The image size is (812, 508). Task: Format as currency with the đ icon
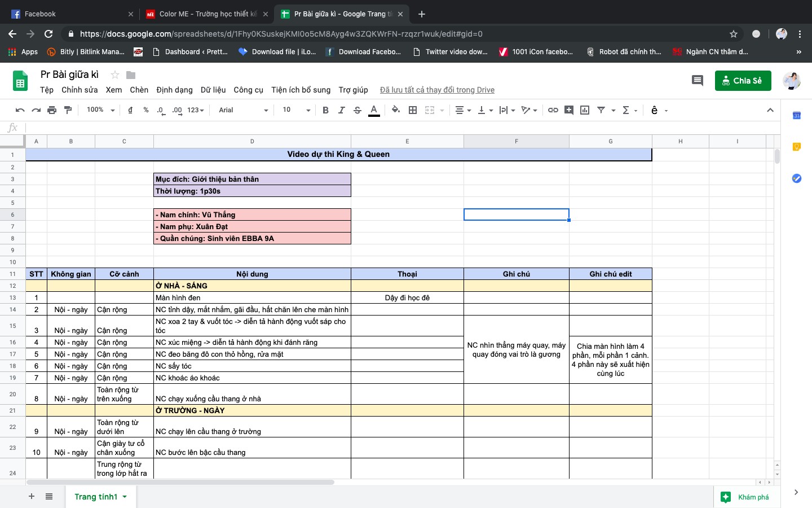130,110
